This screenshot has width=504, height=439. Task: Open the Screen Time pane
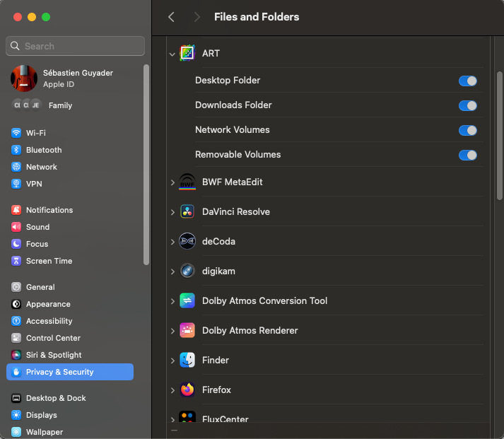click(70, 261)
